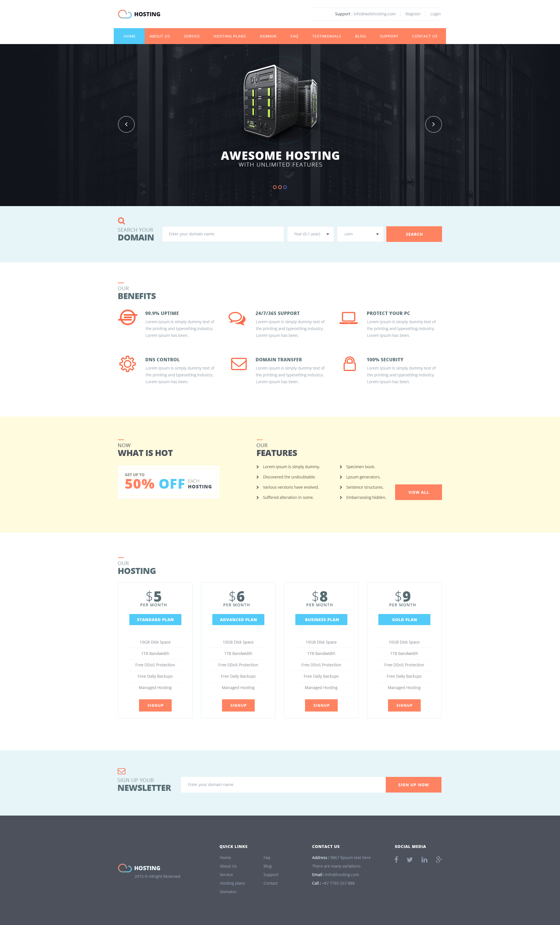Viewport: 560px width, 925px height.
Task: Select the .com domain extension dropdown
Action: pyautogui.click(x=359, y=234)
